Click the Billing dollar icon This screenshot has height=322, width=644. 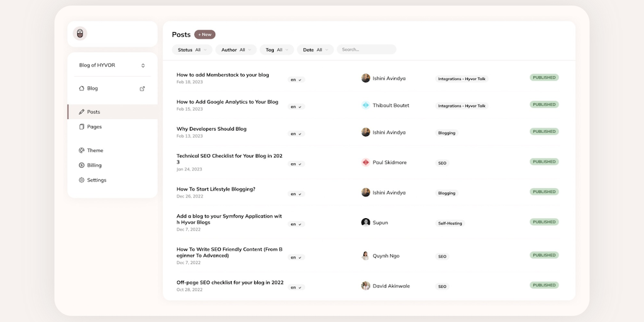pyautogui.click(x=81, y=165)
